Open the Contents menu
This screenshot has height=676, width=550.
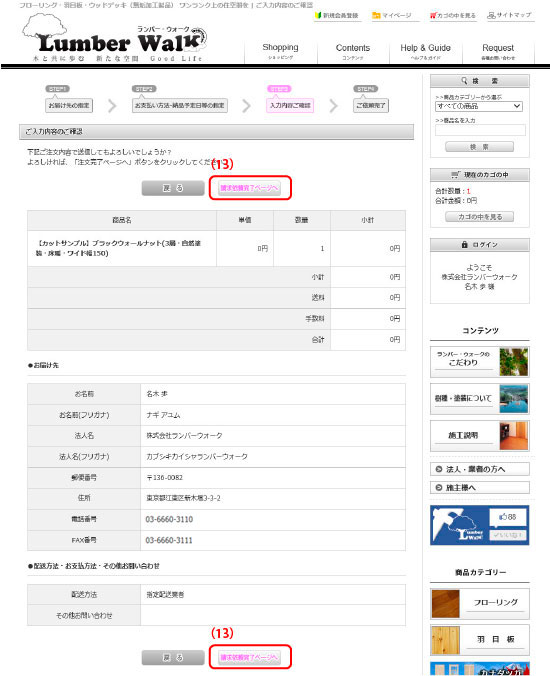tap(353, 51)
